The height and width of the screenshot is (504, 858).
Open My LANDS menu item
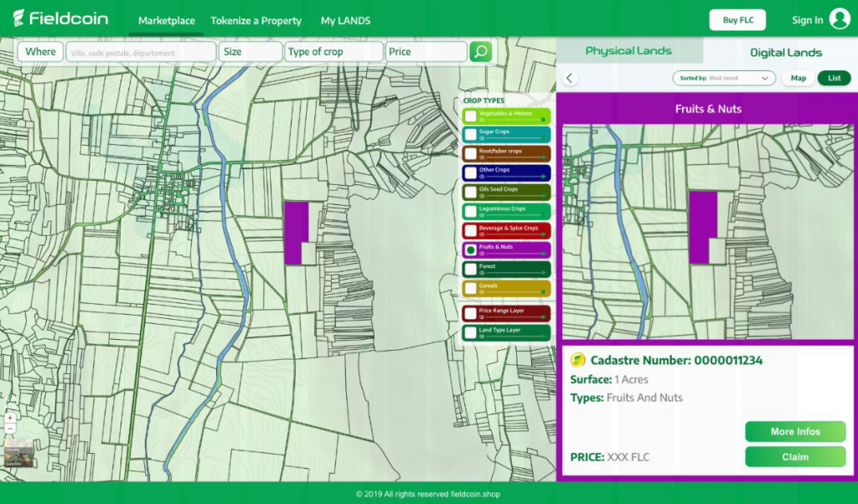(345, 20)
